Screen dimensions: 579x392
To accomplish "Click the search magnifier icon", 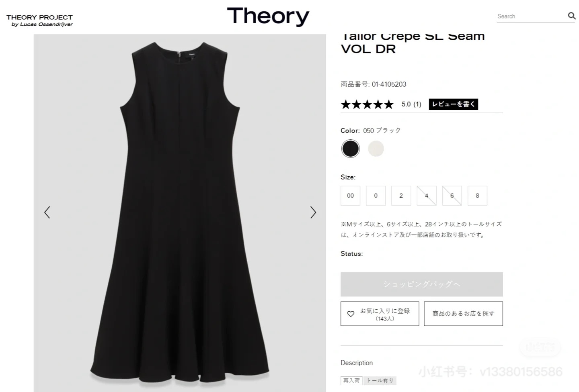I will coord(571,16).
